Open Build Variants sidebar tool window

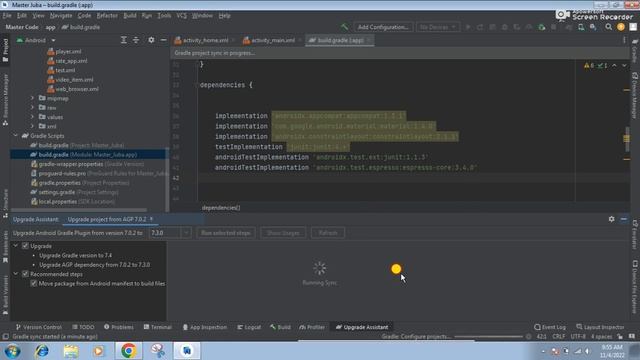(x=5, y=295)
